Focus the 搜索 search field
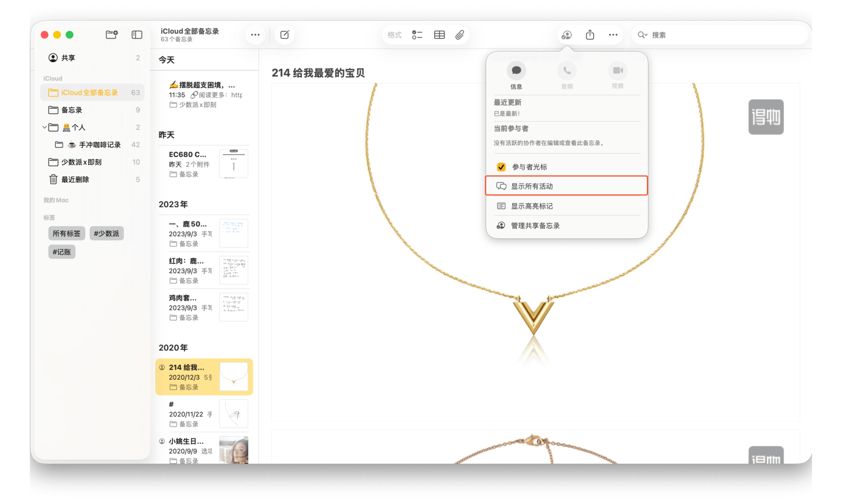843x504 pixels. pyautogui.click(x=720, y=35)
